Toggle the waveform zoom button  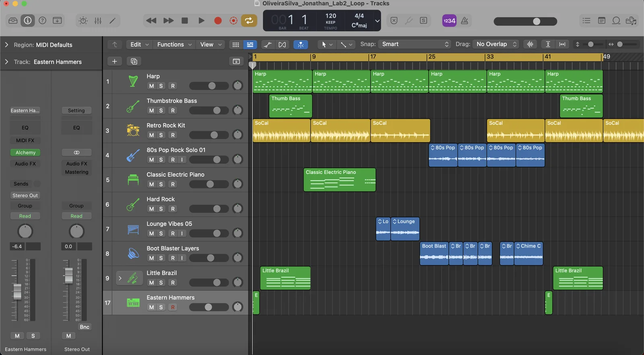530,44
